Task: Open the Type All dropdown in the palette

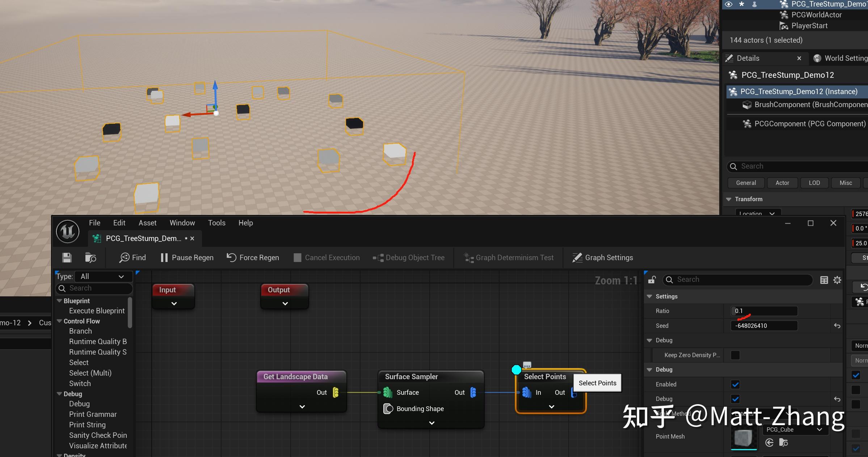Action: tap(102, 276)
